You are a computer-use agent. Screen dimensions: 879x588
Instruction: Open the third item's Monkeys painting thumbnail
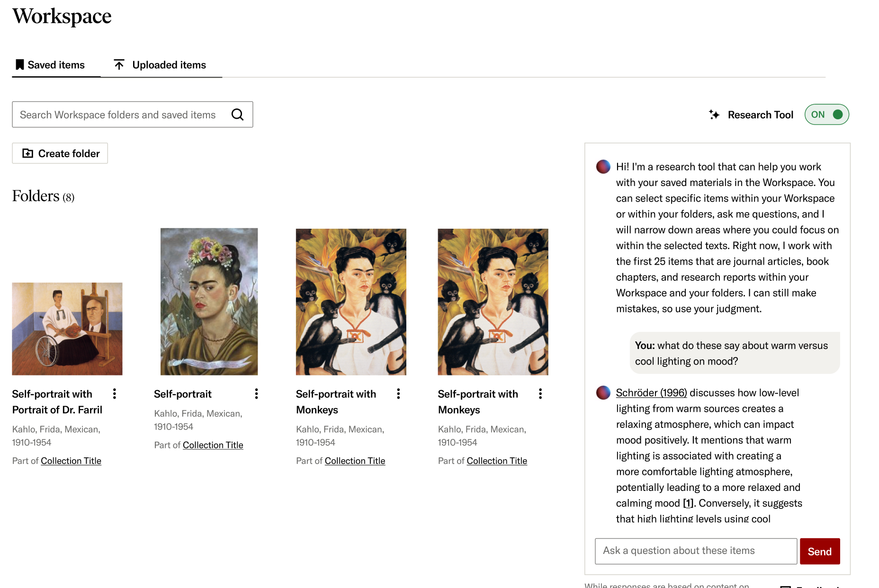tap(351, 302)
